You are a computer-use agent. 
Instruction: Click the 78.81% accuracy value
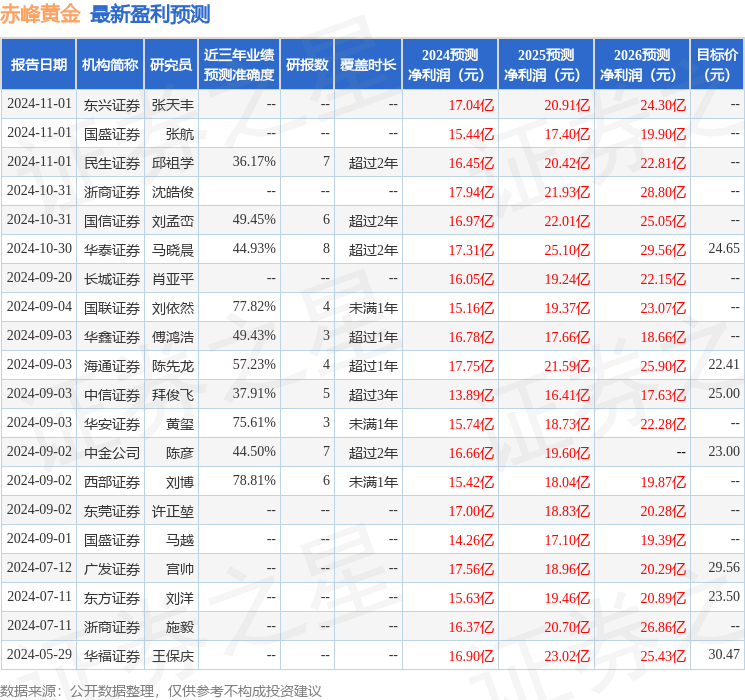tap(254, 480)
